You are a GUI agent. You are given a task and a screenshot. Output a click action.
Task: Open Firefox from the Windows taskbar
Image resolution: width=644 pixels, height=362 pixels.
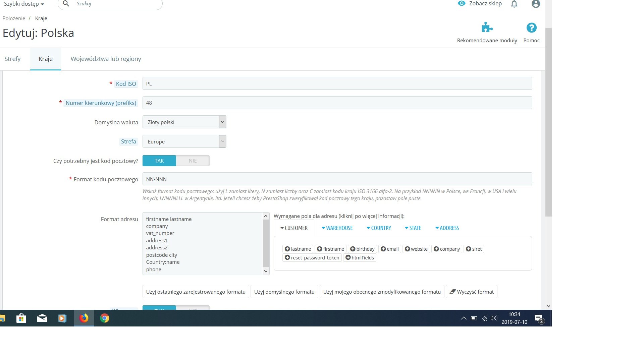(x=84, y=318)
